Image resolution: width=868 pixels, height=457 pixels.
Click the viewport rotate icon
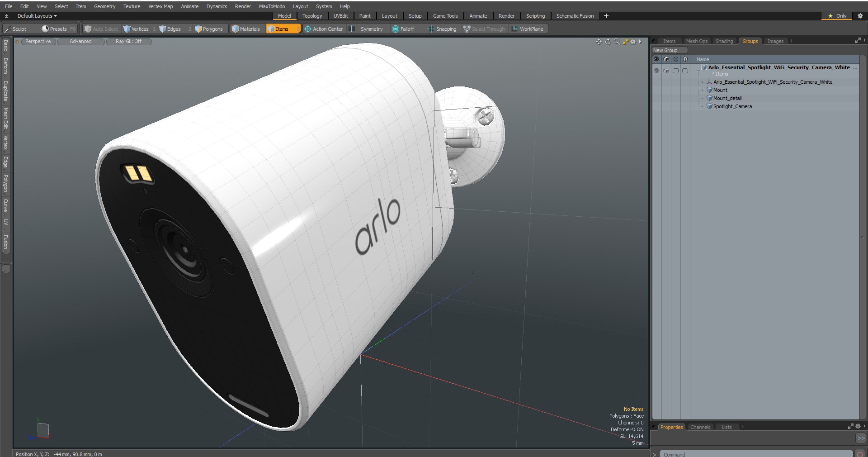click(608, 42)
